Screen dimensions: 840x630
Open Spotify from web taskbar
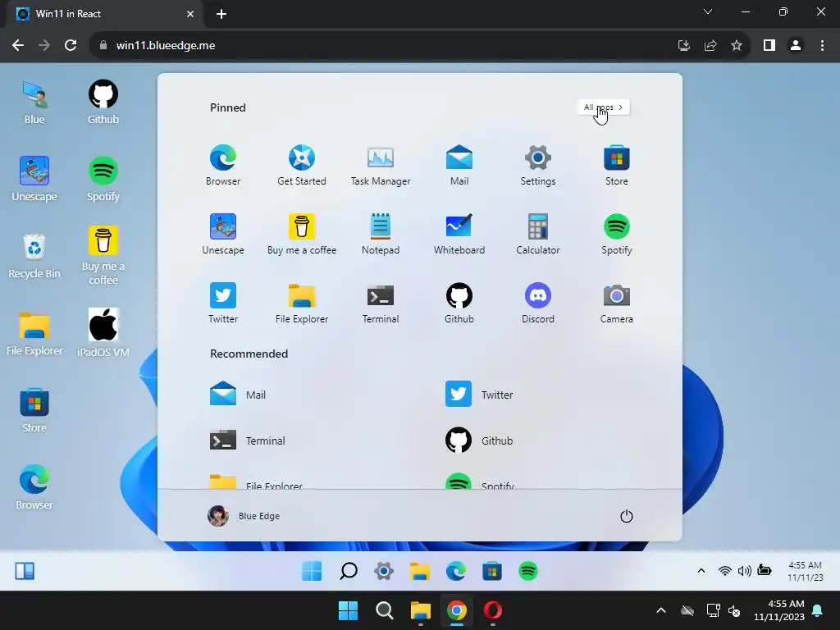pyautogui.click(x=528, y=571)
